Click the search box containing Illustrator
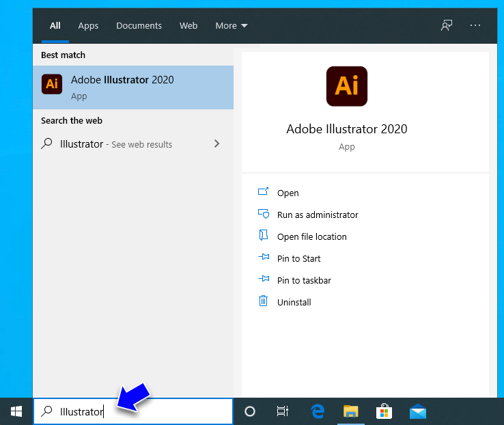The image size is (504, 425). coord(133,411)
